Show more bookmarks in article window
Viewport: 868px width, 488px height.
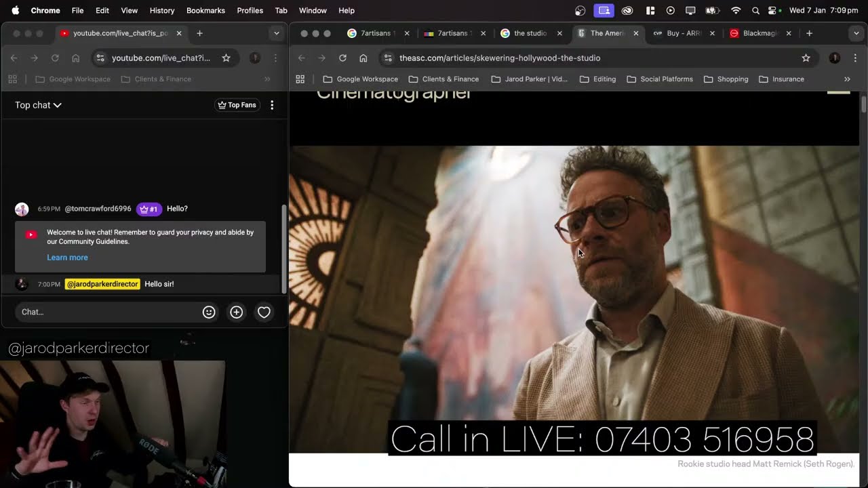click(x=847, y=79)
